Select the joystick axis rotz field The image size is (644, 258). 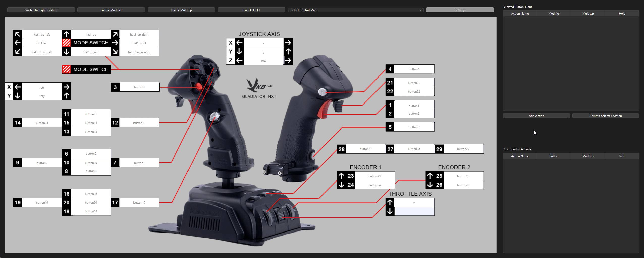264,61
